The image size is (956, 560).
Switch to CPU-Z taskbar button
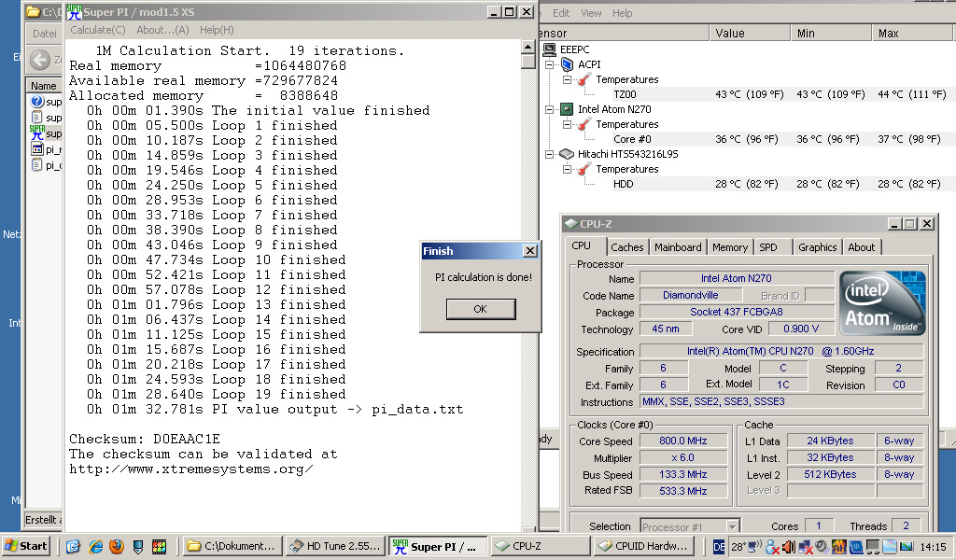pyautogui.click(x=540, y=546)
